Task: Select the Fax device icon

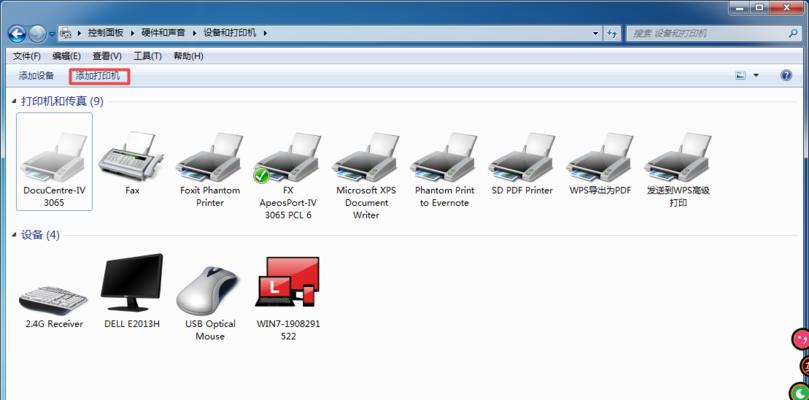Action: click(x=132, y=157)
